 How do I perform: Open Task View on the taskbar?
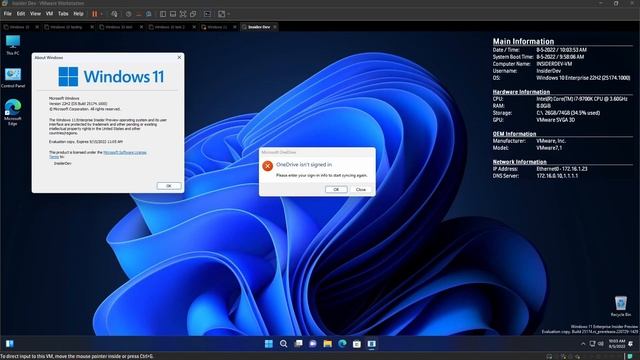pos(298,344)
